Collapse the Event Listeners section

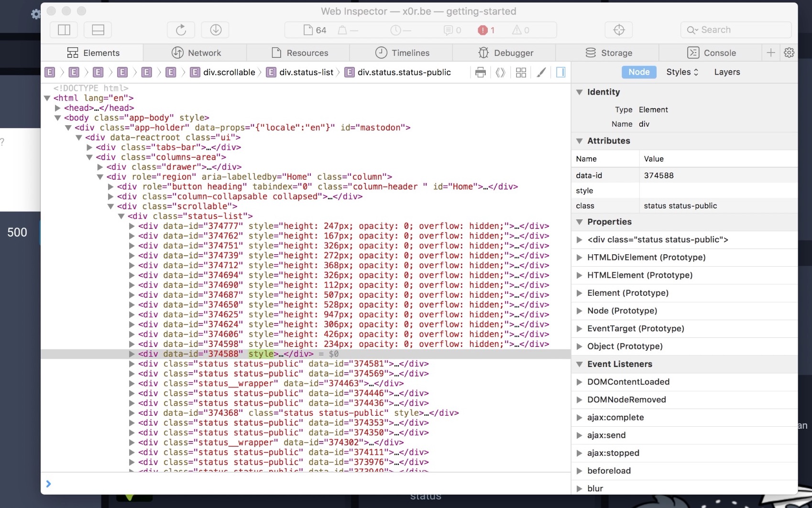pyautogui.click(x=579, y=364)
